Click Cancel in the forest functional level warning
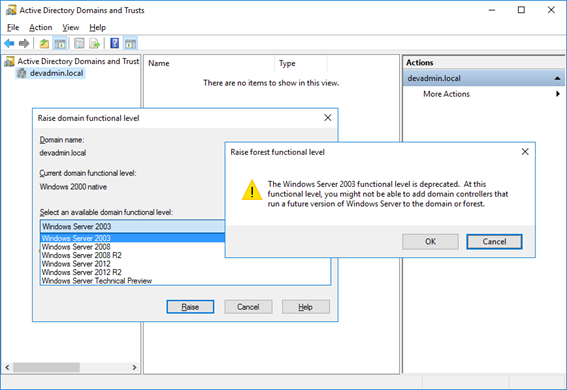This screenshot has height=390, width=567. point(494,241)
